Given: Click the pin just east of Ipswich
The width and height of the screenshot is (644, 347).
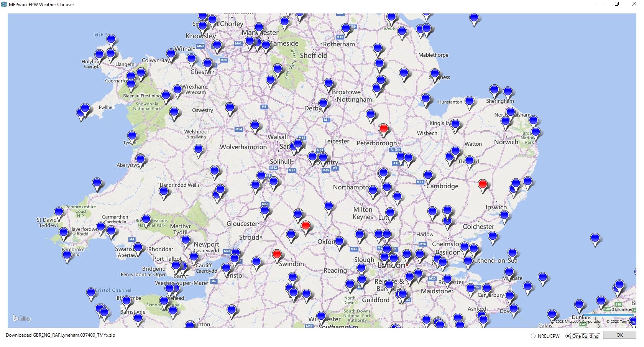Looking at the screenshot, I should point(504,217).
